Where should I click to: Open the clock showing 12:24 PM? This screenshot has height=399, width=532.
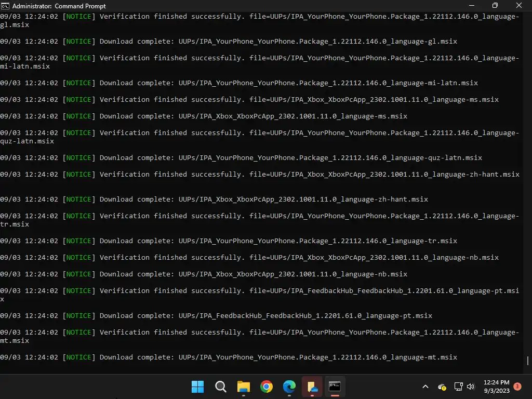coord(496,387)
